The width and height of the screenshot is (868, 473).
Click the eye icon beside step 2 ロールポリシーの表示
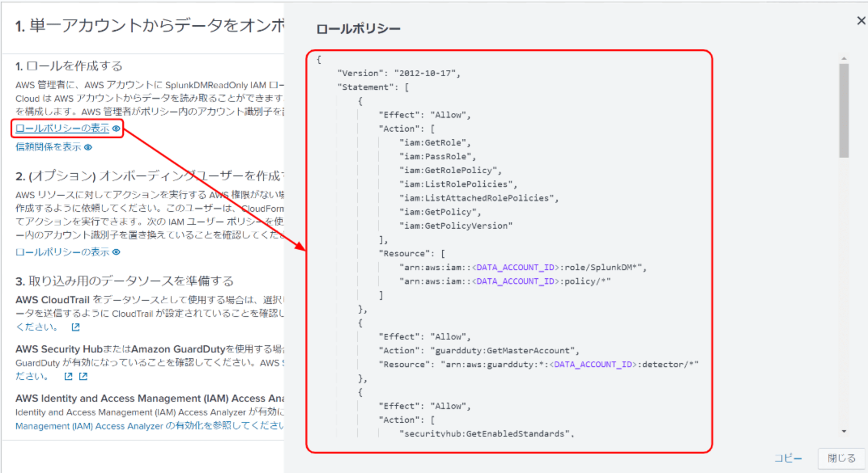[116, 252]
